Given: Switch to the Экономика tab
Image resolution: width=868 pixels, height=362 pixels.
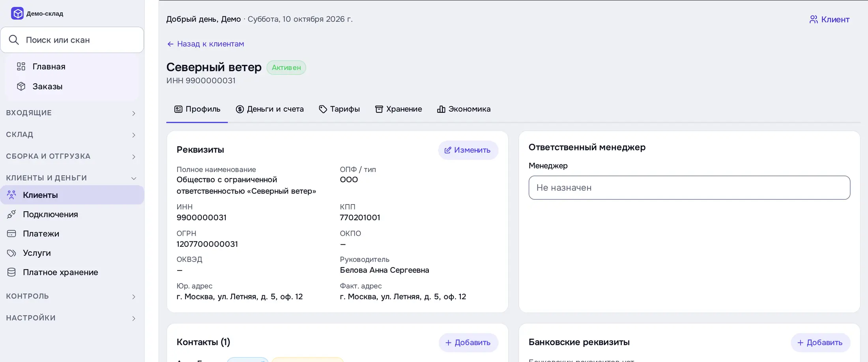Looking at the screenshot, I should coord(464,109).
